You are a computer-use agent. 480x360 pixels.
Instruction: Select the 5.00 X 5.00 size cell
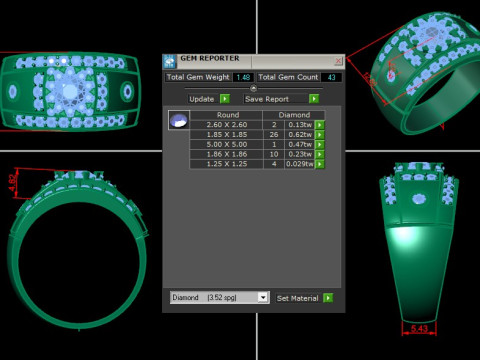(x=226, y=144)
